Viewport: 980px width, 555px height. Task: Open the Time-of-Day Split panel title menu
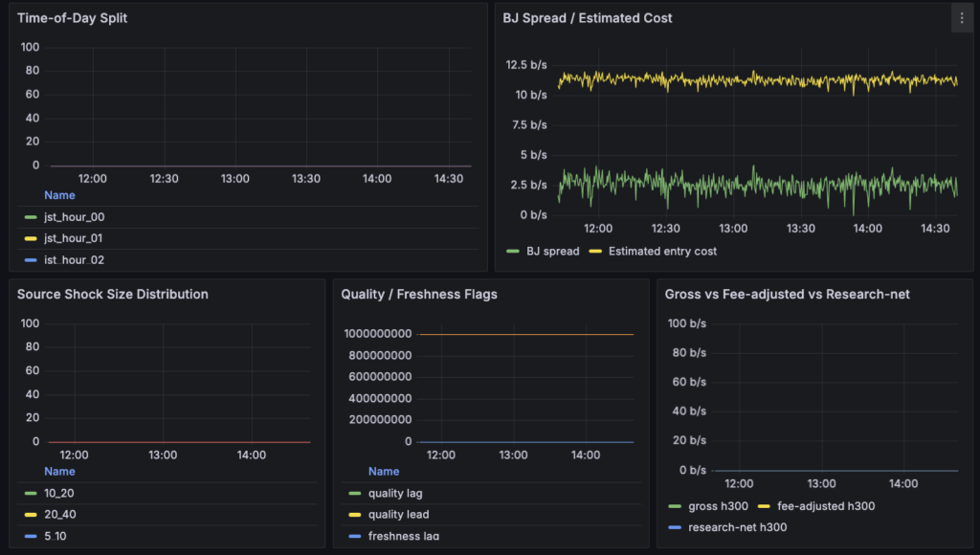(73, 18)
